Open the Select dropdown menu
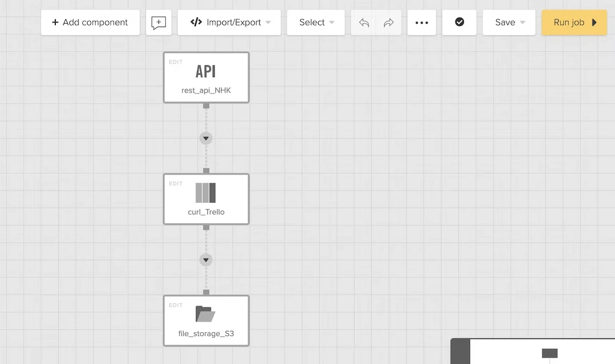The width and height of the screenshot is (615, 364). [316, 23]
